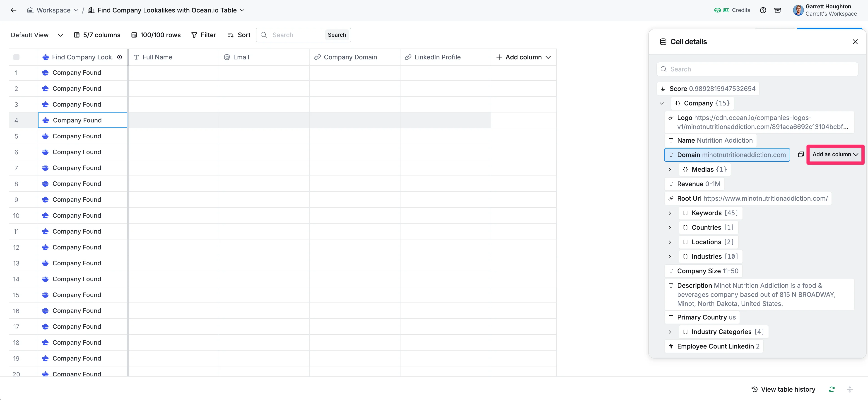
Task: Open the help question mark icon
Action: 763,10
